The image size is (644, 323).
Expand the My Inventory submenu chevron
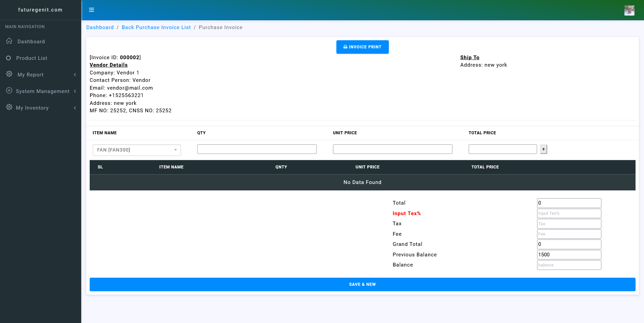(75, 108)
